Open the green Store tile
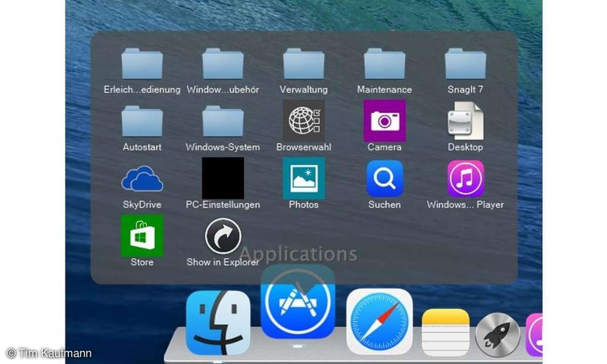Screen dimensions: 607x364 [142, 236]
